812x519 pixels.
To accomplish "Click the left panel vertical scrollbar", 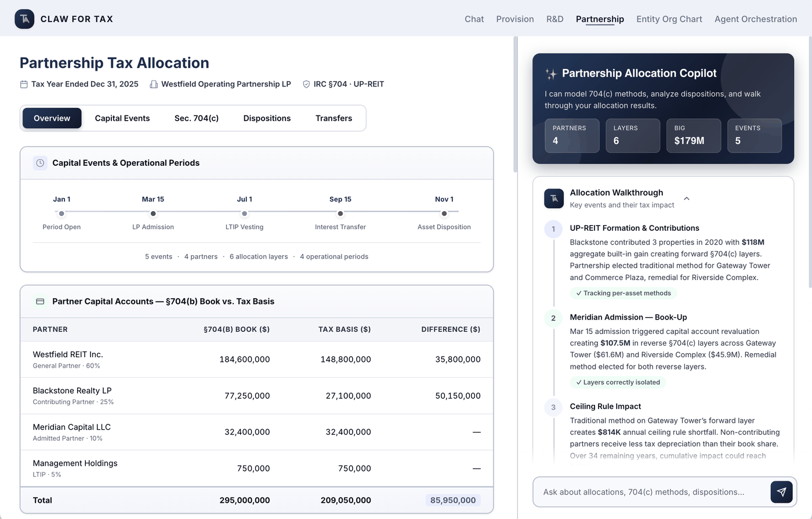I will point(515,104).
